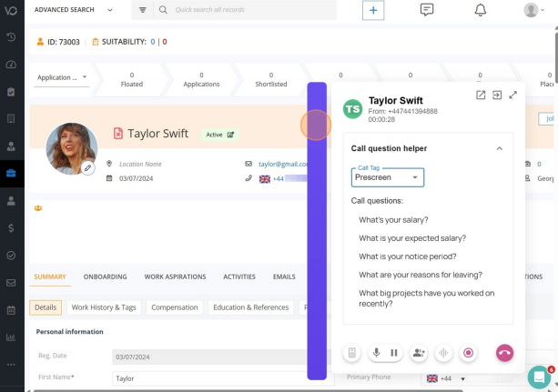Open the contacts sidebar icon
The width and height of the screenshot is (558, 392).
coord(11,146)
